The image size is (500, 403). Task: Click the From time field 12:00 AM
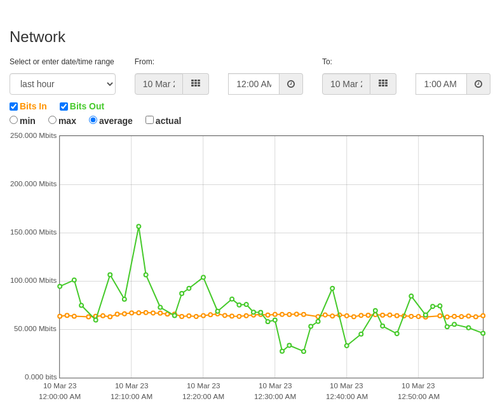point(254,84)
